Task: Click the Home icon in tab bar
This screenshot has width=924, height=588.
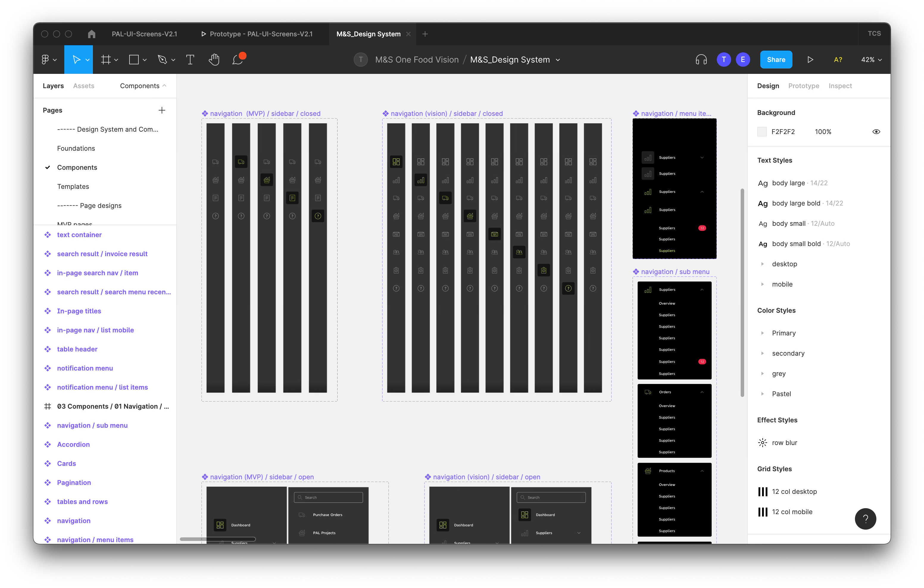Action: tap(91, 34)
